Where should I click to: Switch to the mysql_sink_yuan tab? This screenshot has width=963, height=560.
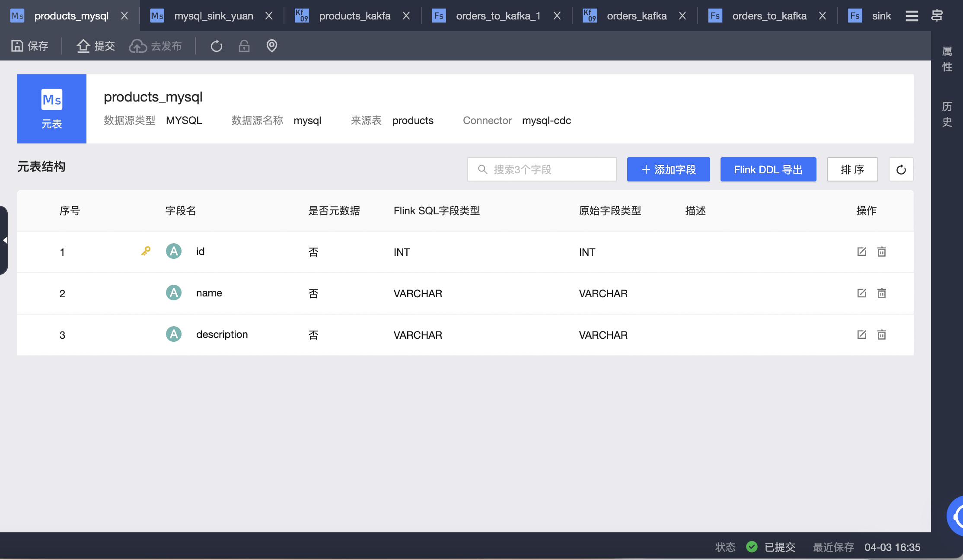[214, 16]
